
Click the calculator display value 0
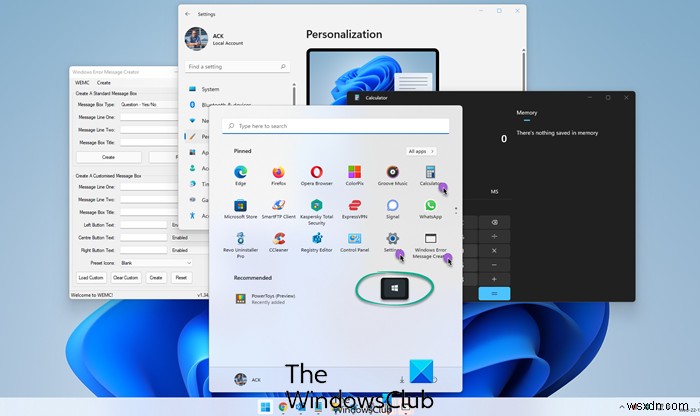tap(504, 139)
